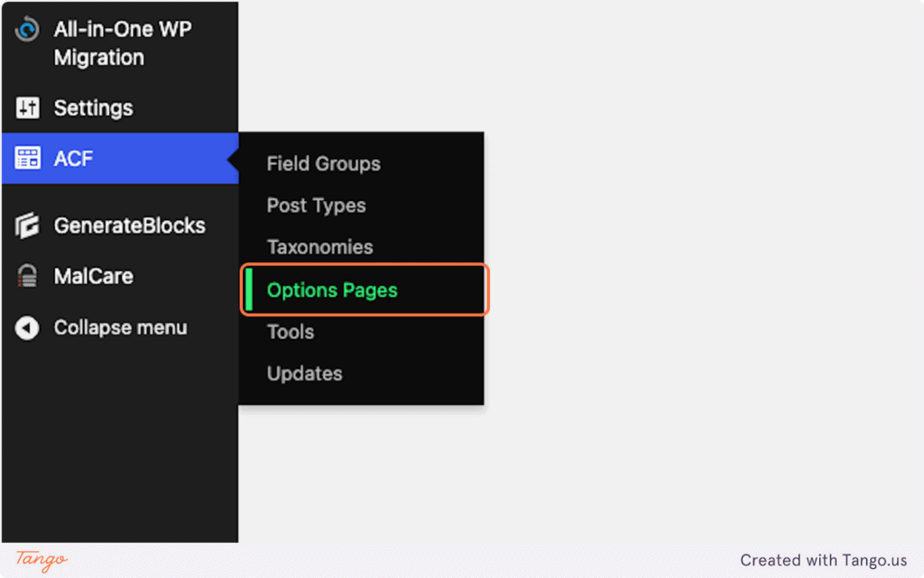
Task: Select the highlighted Options Pages item
Action: (x=331, y=289)
